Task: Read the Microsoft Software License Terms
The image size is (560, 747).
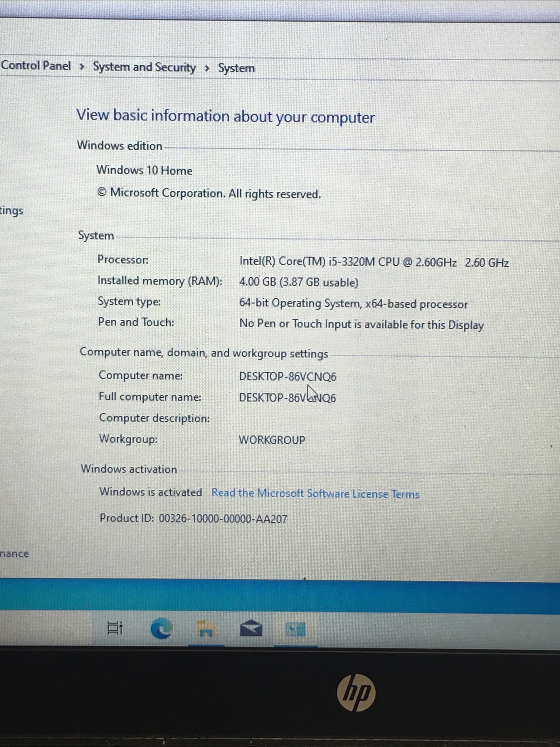Action: [x=315, y=493]
